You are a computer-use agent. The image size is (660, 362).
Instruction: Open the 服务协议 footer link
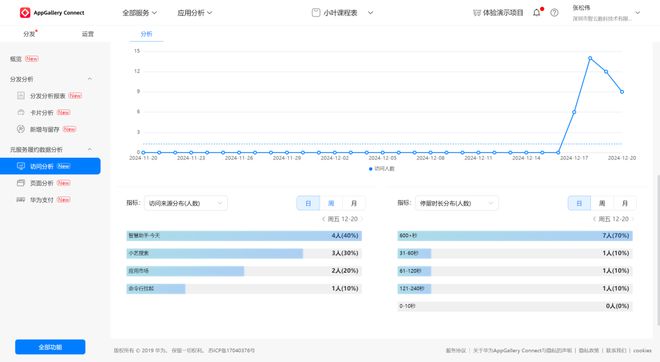pyautogui.click(x=456, y=350)
